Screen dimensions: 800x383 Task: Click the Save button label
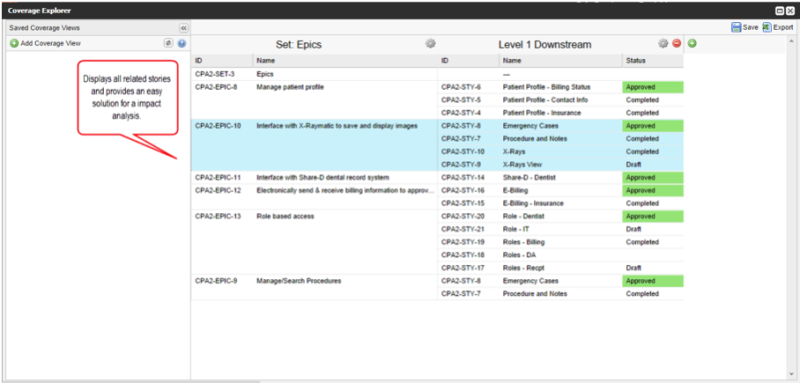[751, 28]
